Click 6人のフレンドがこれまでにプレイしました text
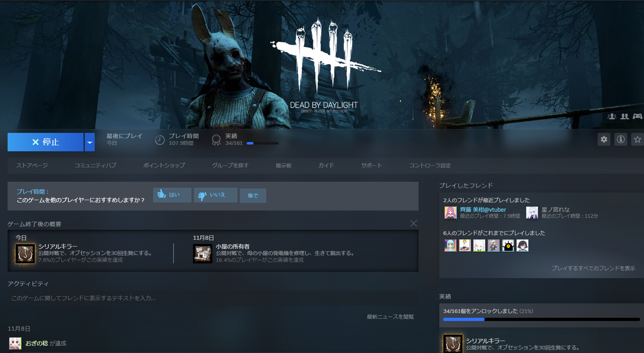Screen dimensions: 644x353 click(x=494, y=233)
